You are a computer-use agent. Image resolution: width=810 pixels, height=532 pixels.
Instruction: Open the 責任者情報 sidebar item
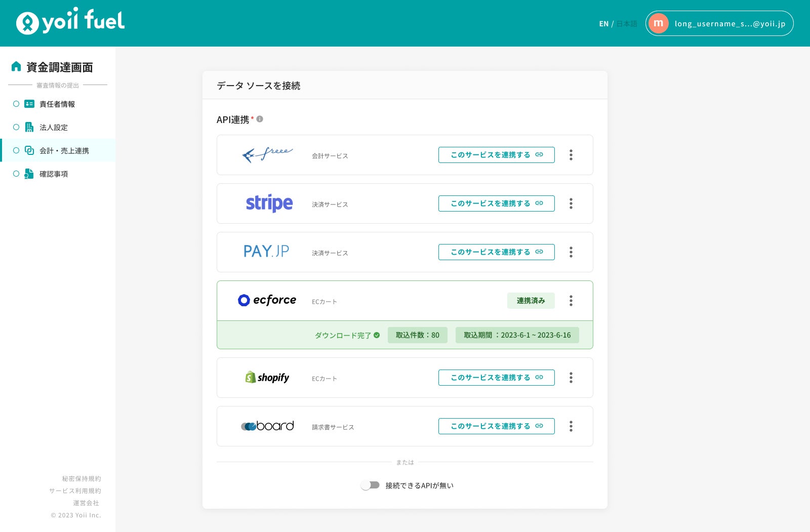pyautogui.click(x=58, y=104)
